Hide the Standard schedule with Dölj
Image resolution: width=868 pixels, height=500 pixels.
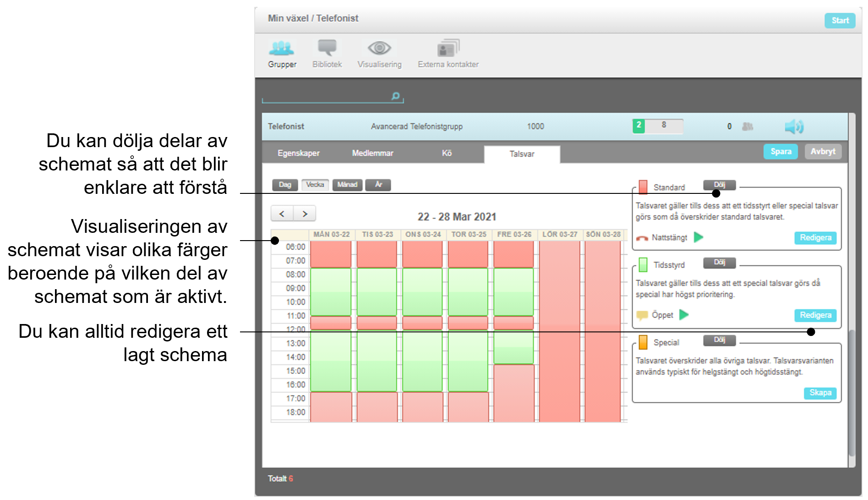coord(720,185)
